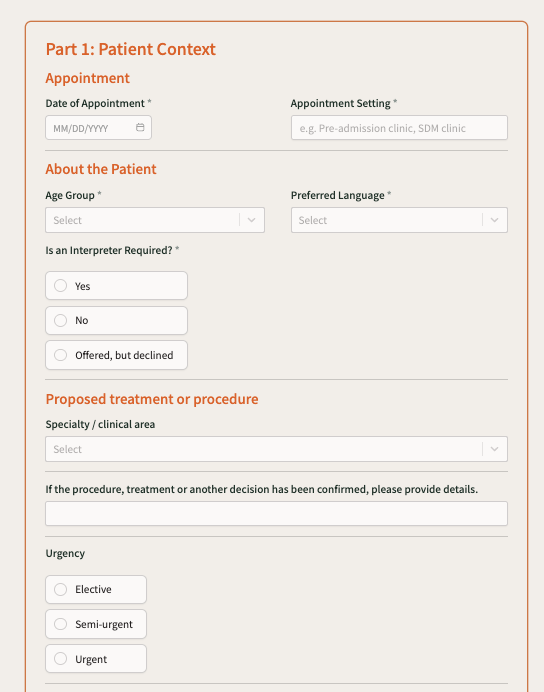Select Elective urgency option
This screenshot has height=692, width=544.
click(x=96, y=589)
